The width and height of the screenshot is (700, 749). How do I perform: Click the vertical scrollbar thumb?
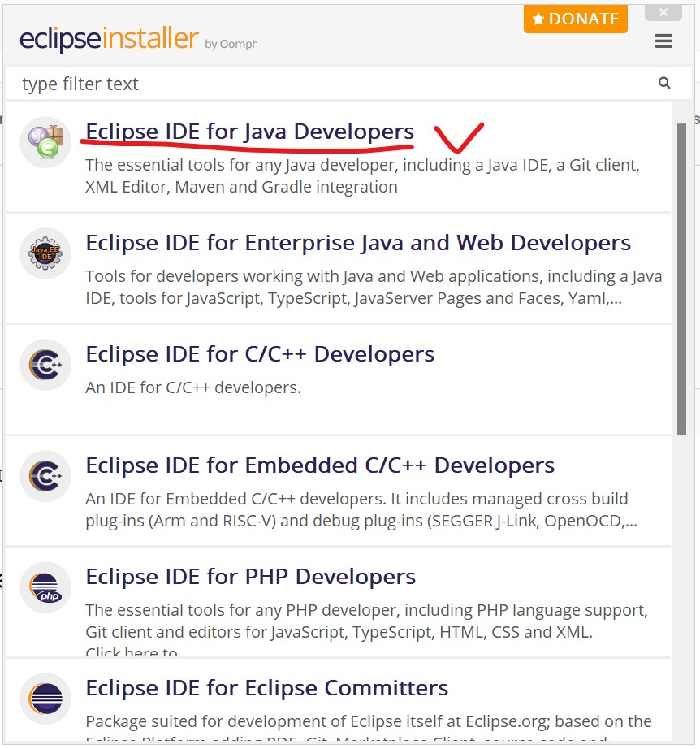click(x=682, y=279)
